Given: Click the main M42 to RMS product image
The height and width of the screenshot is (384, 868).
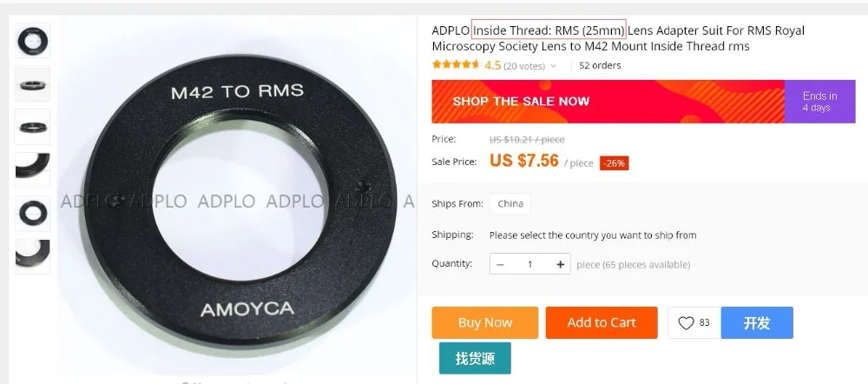Looking at the screenshot, I should [238, 200].
